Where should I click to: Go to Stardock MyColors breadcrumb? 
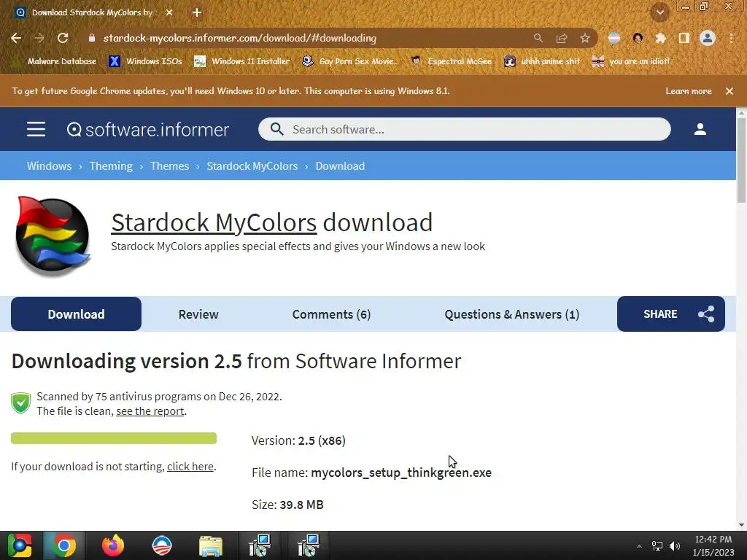[252, 166]
